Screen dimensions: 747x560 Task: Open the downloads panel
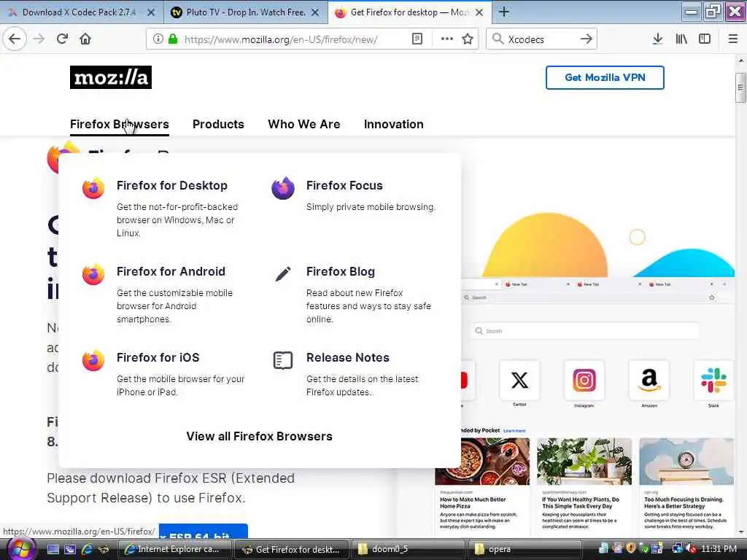[x=657, y=39]
